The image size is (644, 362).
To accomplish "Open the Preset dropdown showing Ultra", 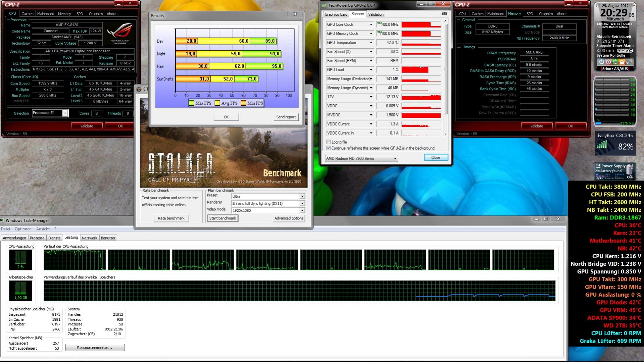I will tap(302, 196).
